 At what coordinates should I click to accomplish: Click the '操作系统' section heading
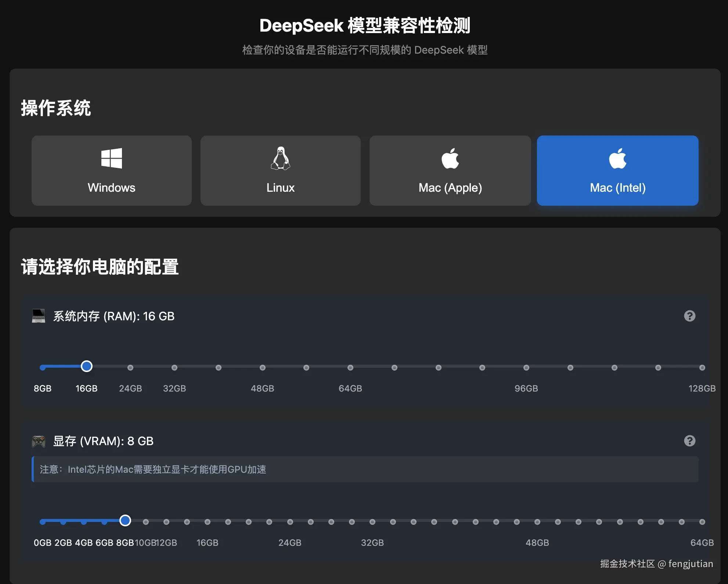pos(56,108)
